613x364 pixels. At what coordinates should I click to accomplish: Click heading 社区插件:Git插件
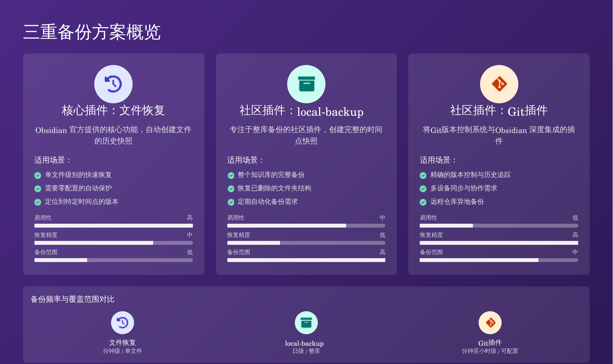pos(499,111)
